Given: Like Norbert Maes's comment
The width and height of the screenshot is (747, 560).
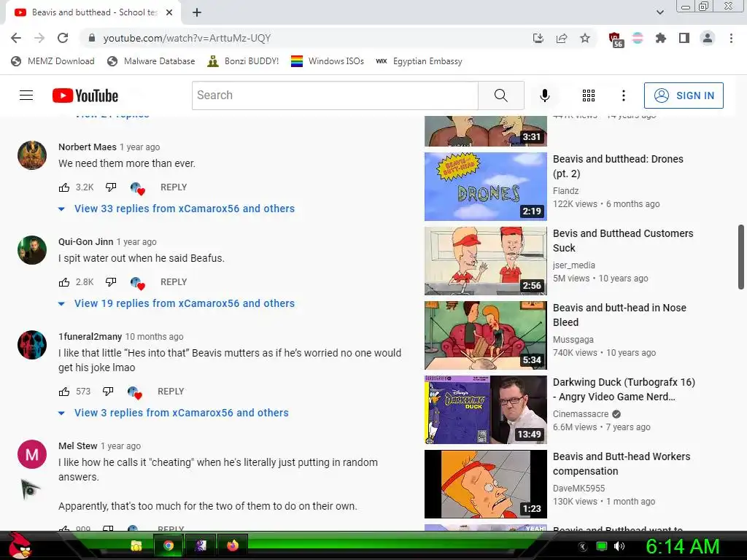Looking at the screenshot, I should (64, 187).
